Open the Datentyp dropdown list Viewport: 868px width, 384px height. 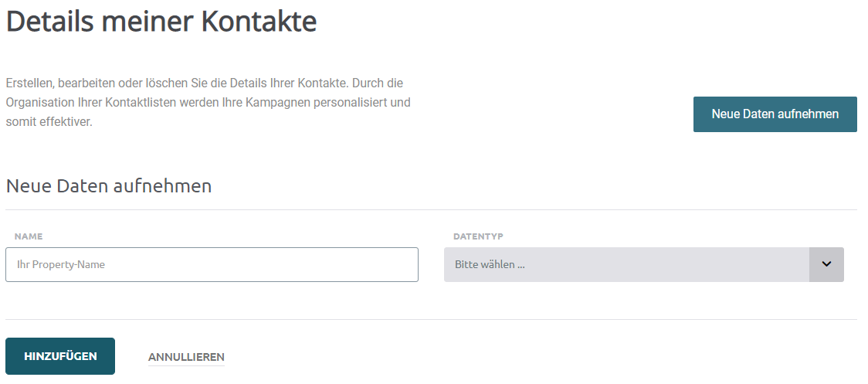pos(644,264)
